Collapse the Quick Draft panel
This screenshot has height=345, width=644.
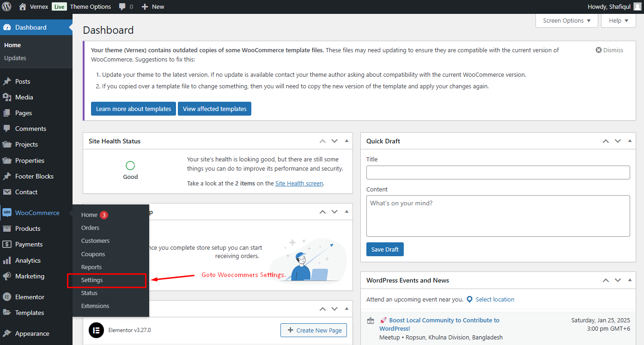(x=630, y=141)
